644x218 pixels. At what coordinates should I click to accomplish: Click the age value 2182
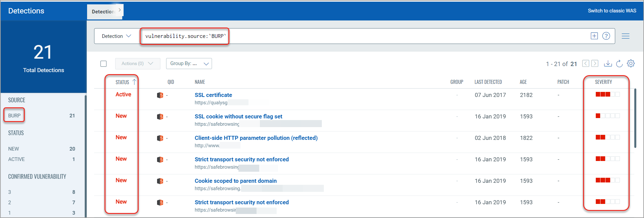click(526, 95)
